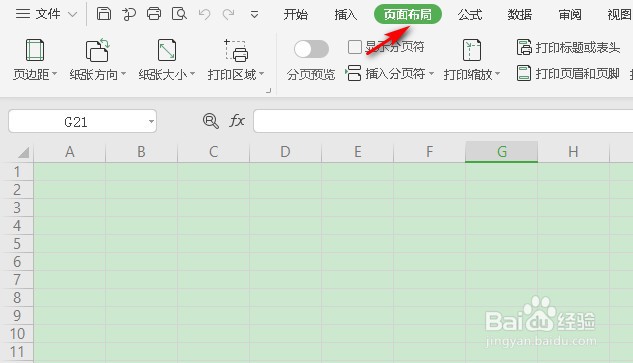This screenshot has width=633, height=363.
Task: Click the export/share icon beside Save
Action: point(129,15)
